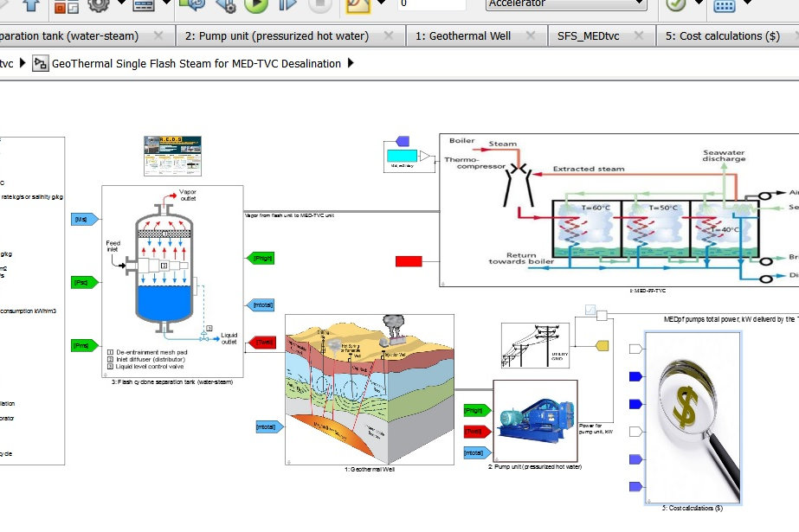Viewport: 799px width, 532px height.
Task: Click the blue up-arrow navigation icon
Action: pyautogui.click(x=30, y=7)
